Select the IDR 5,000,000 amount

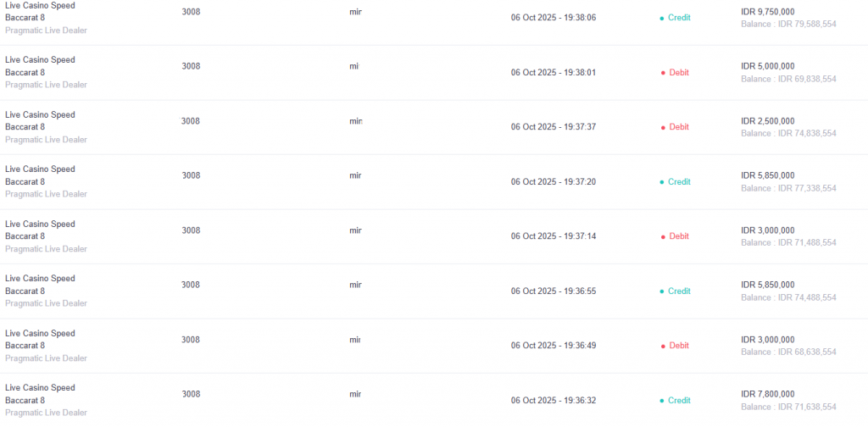pyautogui.click(x=768, y=66)
